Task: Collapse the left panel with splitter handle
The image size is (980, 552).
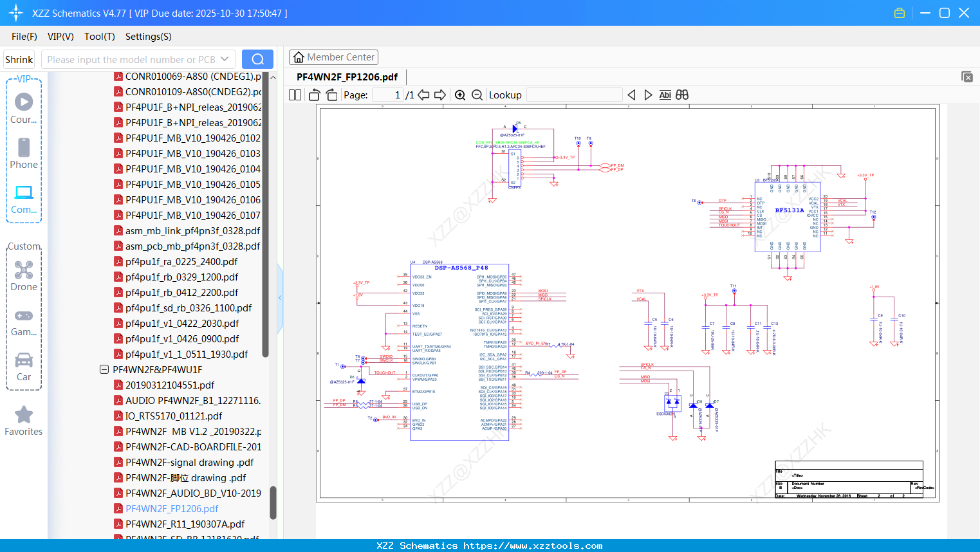Action: click(280, 297)
